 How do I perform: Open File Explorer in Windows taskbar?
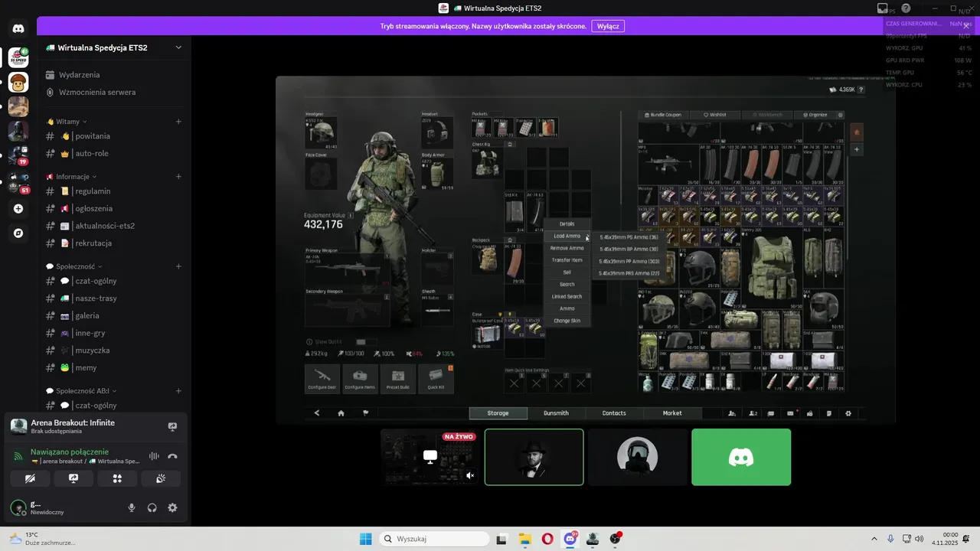click(525, 539)
